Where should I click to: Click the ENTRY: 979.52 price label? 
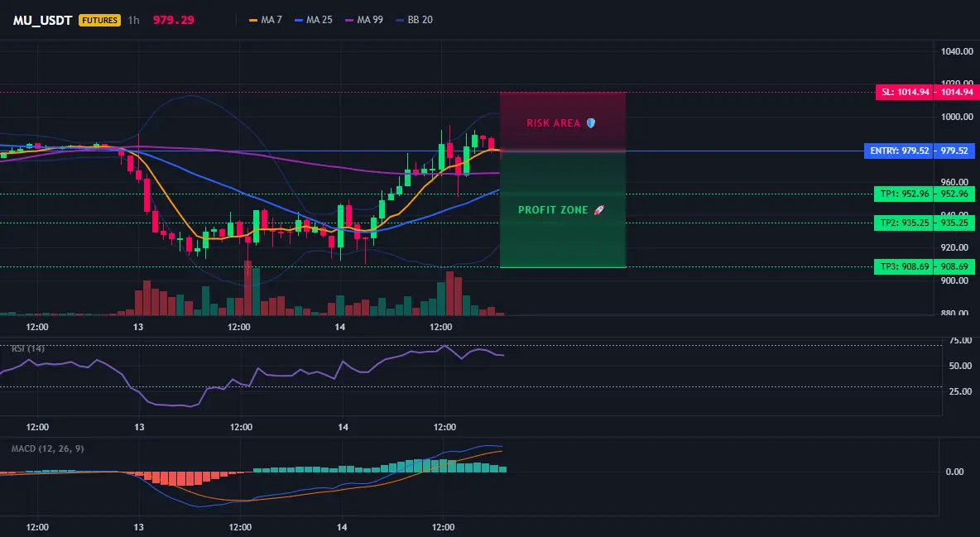pos(898,151)
